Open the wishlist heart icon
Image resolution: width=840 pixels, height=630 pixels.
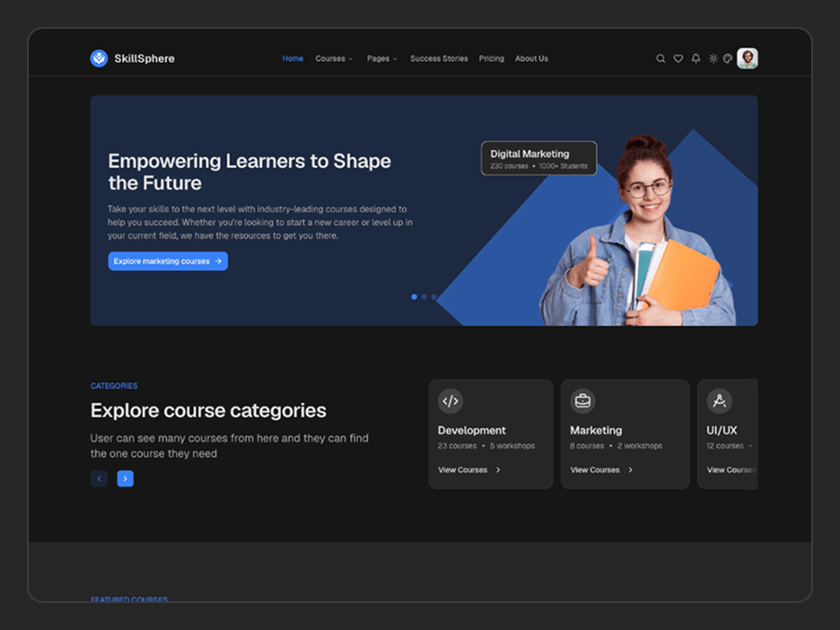(x=678, y=58)
